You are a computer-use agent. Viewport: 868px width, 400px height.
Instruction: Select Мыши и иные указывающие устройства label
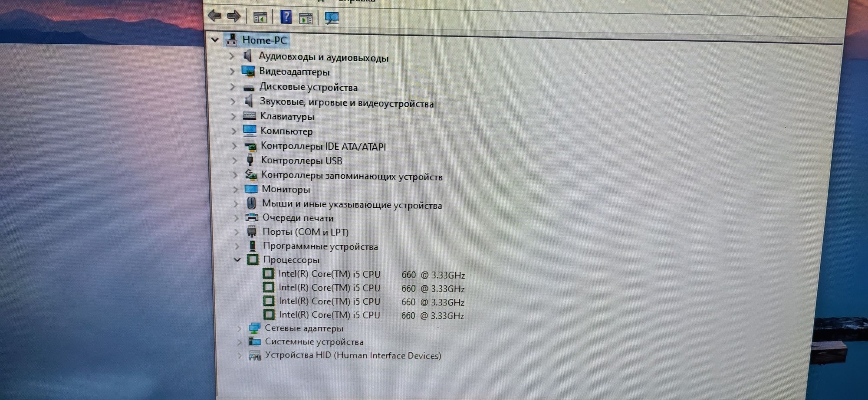click(x=352, y=204)
